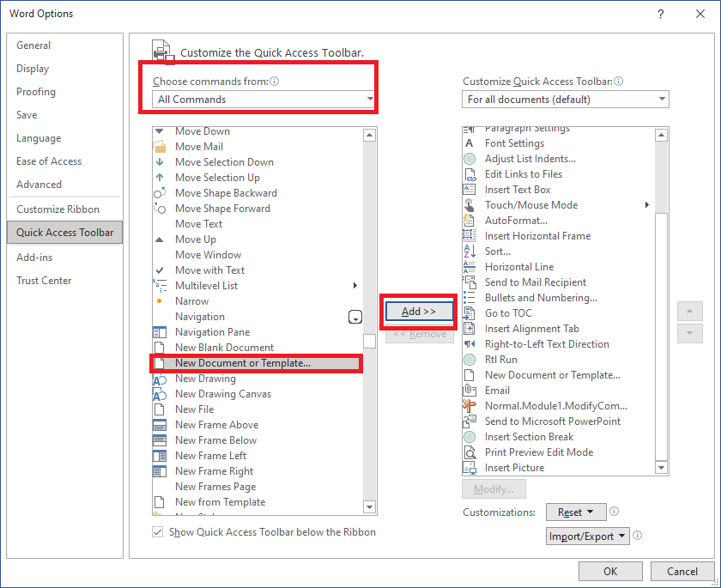This screenshot has width=721, height=588.
Task: Click the commands list scrollbar thumb
Action: pyautogui.click(x=369, y=341)
